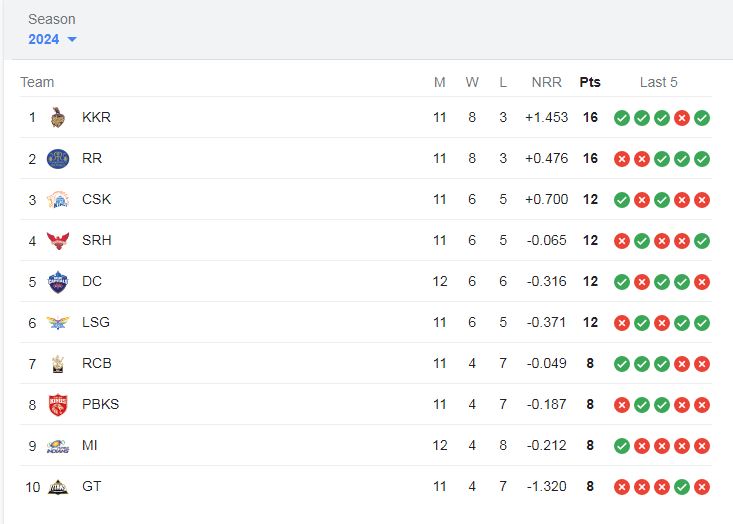Screen dimensions: 733x524
Task: Click the Pts column header
Action: click(590, 82)
